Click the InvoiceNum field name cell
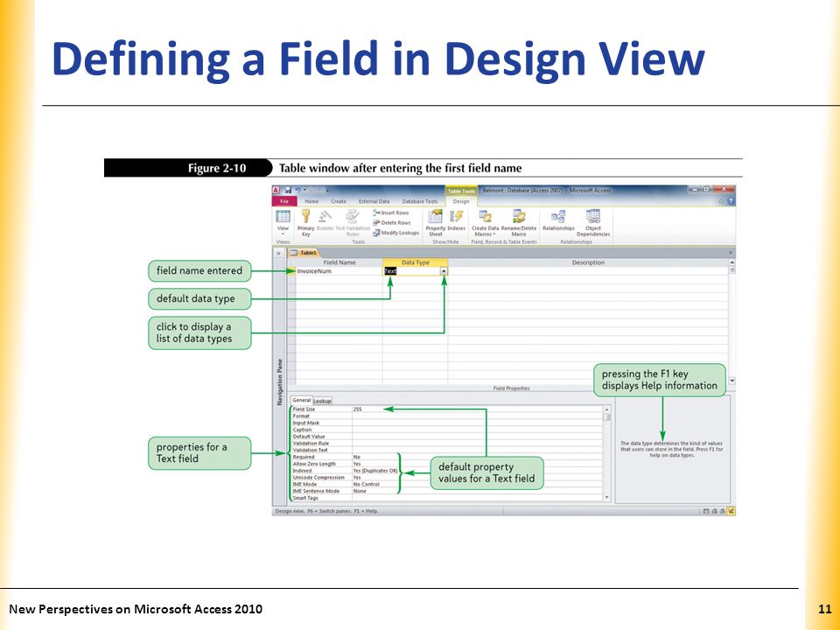 point(339,271)
